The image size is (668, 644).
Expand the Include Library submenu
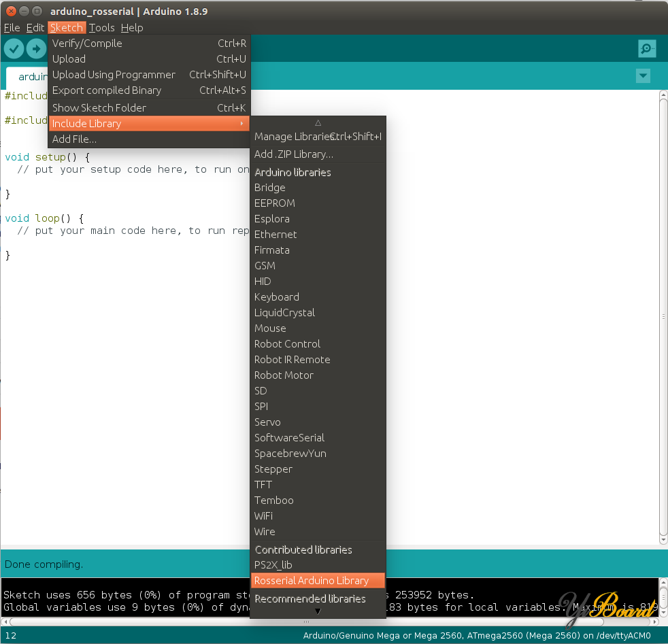pos(149,124)
